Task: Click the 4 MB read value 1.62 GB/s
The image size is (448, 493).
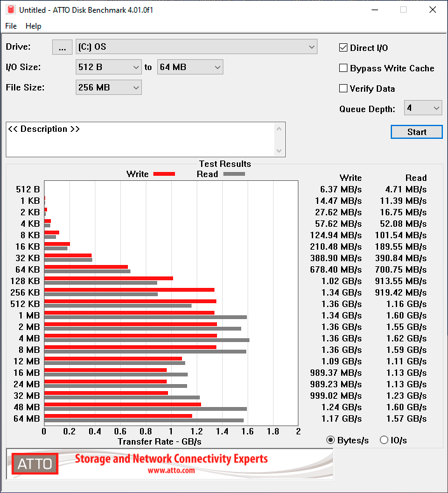Action: click(406, 338)
